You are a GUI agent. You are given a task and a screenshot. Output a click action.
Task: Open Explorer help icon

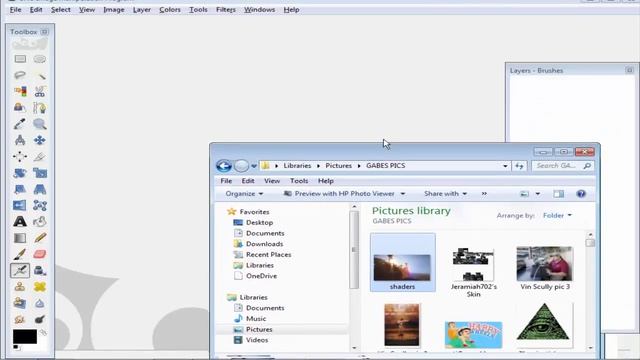coord(581,194)
